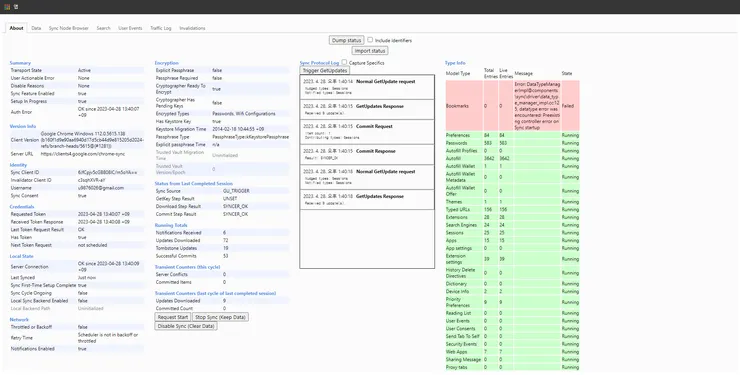Screen dimensions: 740x375
Task: Click the Sync Protocol Log heading
Action: coord(320,63)
